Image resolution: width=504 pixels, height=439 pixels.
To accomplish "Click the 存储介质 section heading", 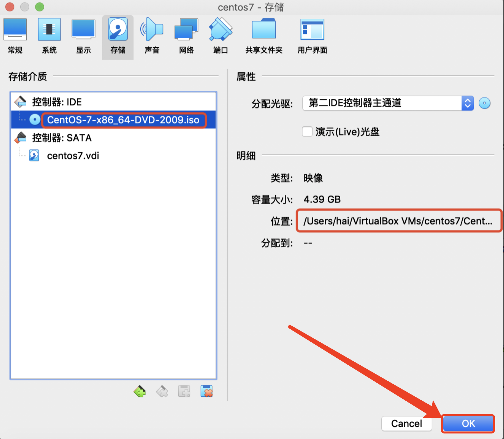I will coord(28,76).
